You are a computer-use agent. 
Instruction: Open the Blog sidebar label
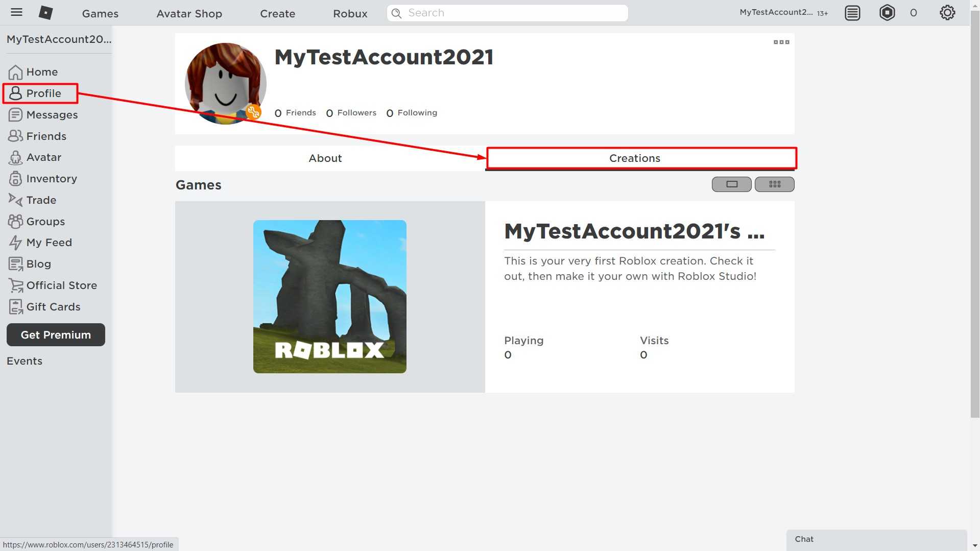click(39, 264)
